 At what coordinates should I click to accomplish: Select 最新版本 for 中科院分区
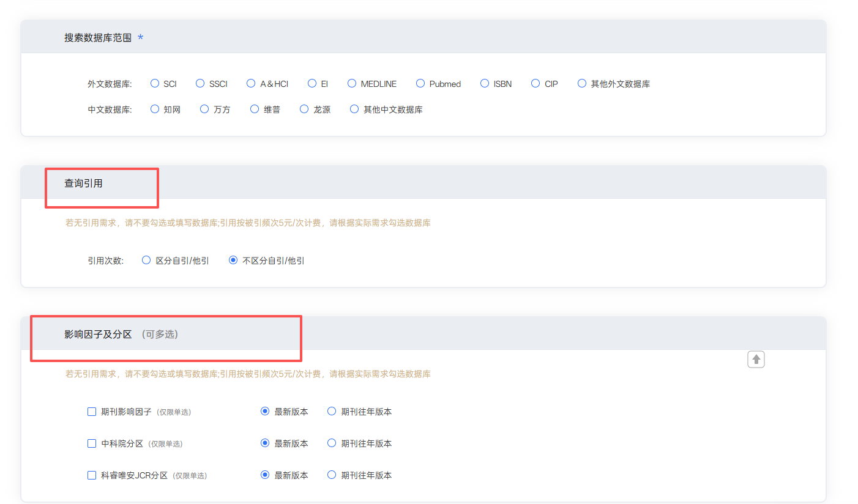click(265, 443)
